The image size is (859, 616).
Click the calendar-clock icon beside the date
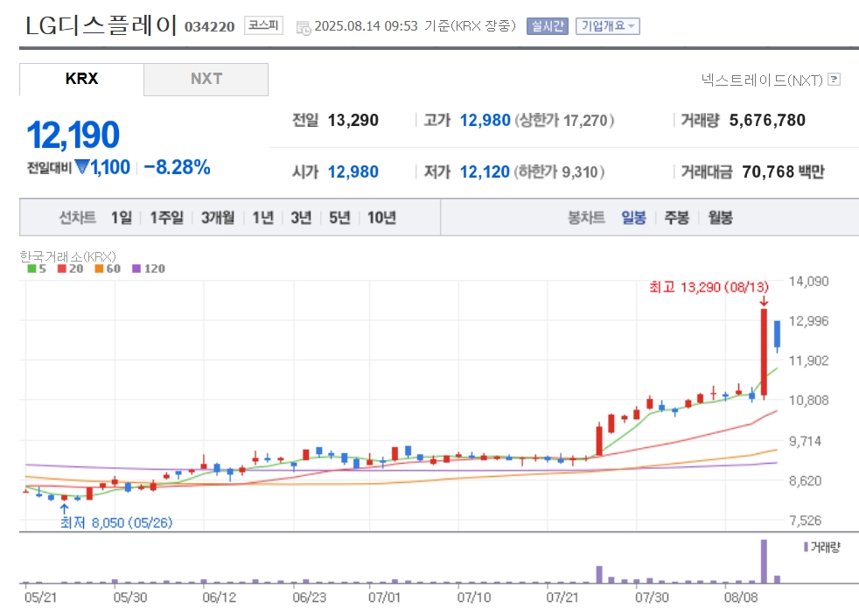point(303,27)
